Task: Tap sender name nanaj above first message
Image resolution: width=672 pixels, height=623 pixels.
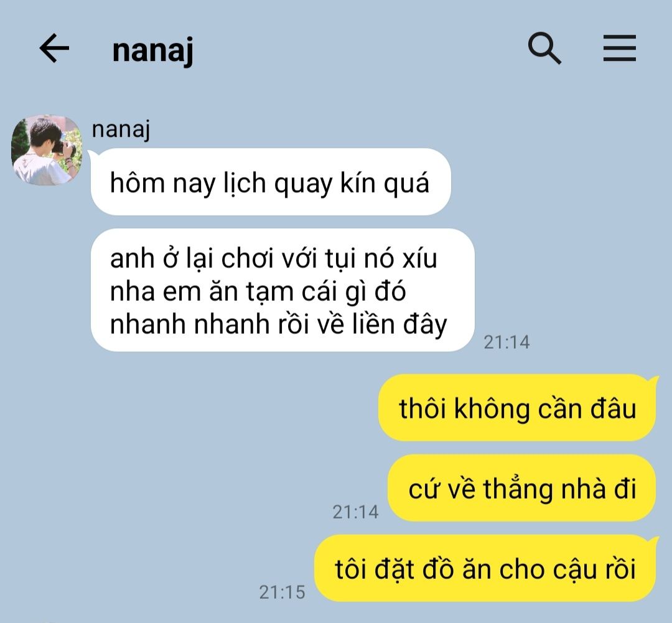Action: click(x=121, y=129)
